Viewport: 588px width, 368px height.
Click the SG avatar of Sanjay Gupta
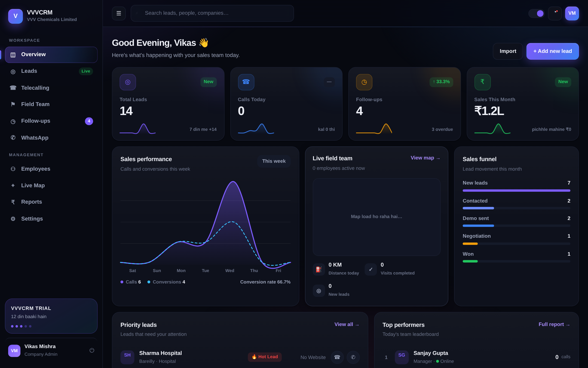click(402, 357)
